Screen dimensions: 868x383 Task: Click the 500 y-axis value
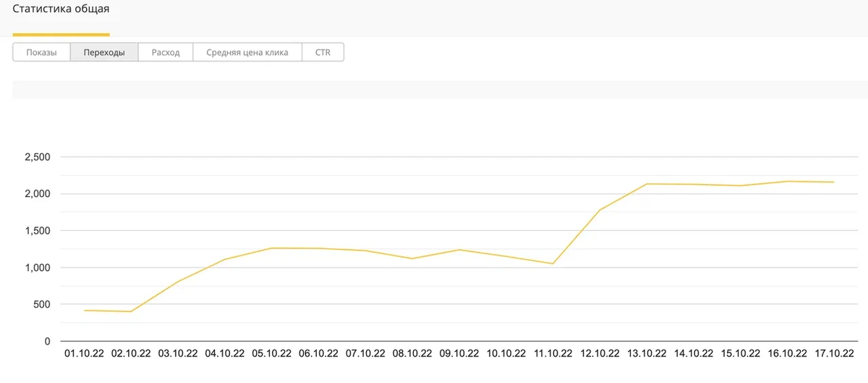pos(42,305)
